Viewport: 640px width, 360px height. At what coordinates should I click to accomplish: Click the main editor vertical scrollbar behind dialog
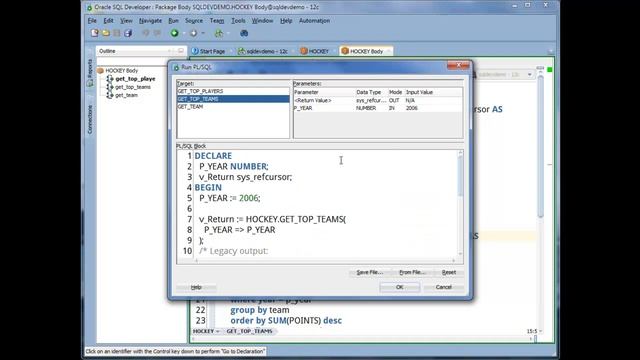tap(540, 147)
